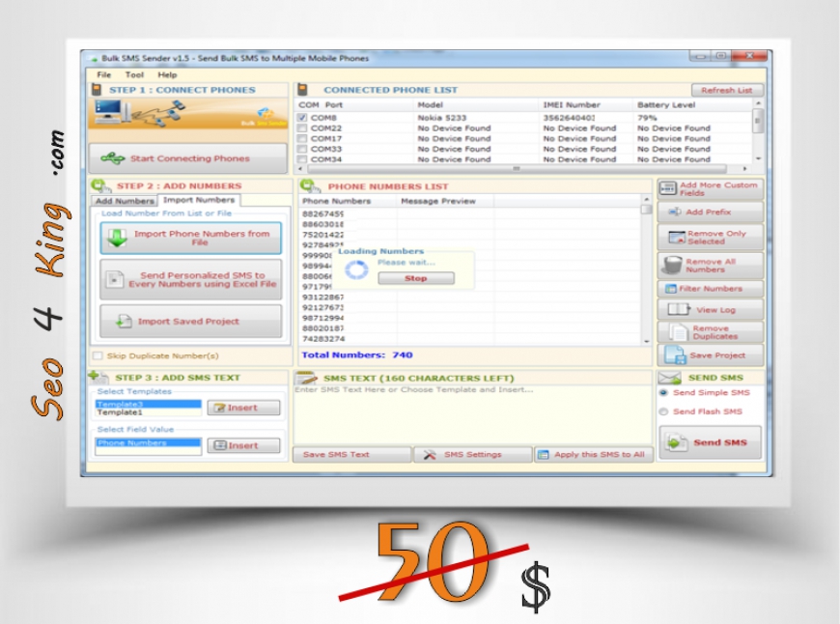This screenshot has width=840, height=624.
Task: Click the Filter Numbers icon
Action: point(670,289)
